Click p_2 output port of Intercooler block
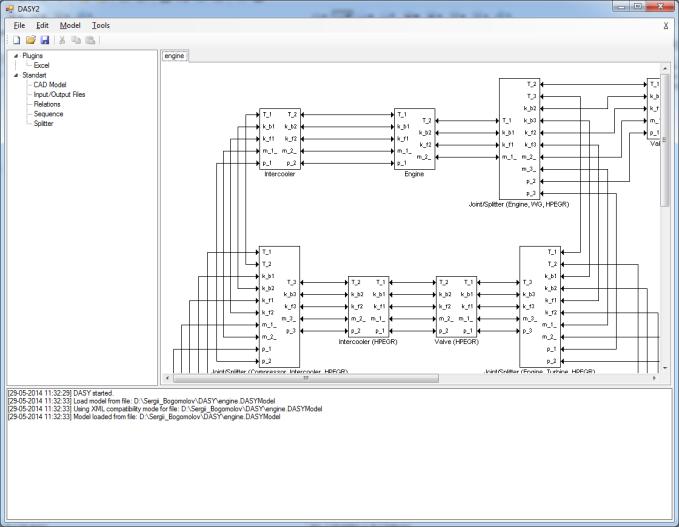This screenshot has height=527, width=679. click(x=291, y=163)
